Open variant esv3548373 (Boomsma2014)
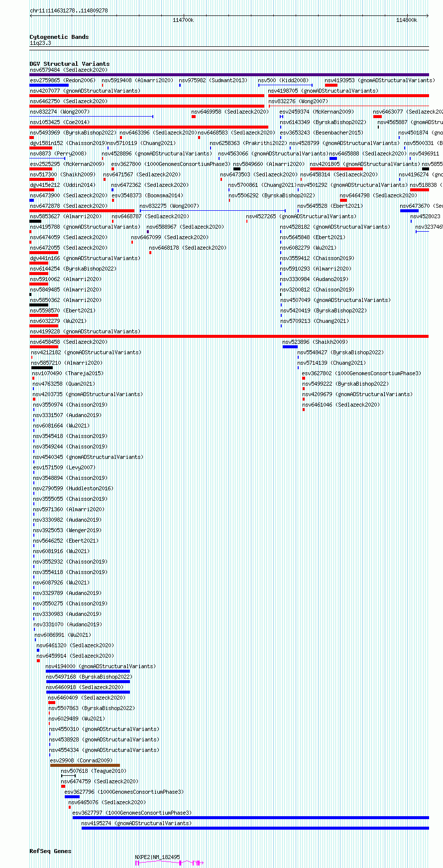 (147, 195)
